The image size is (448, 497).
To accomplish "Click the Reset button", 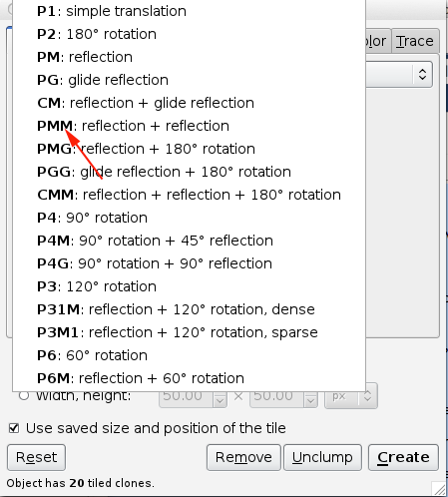I will point(36,457).
